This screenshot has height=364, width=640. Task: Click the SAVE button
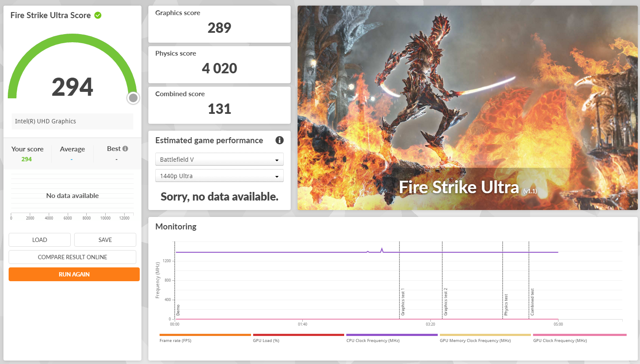[105, 240]
